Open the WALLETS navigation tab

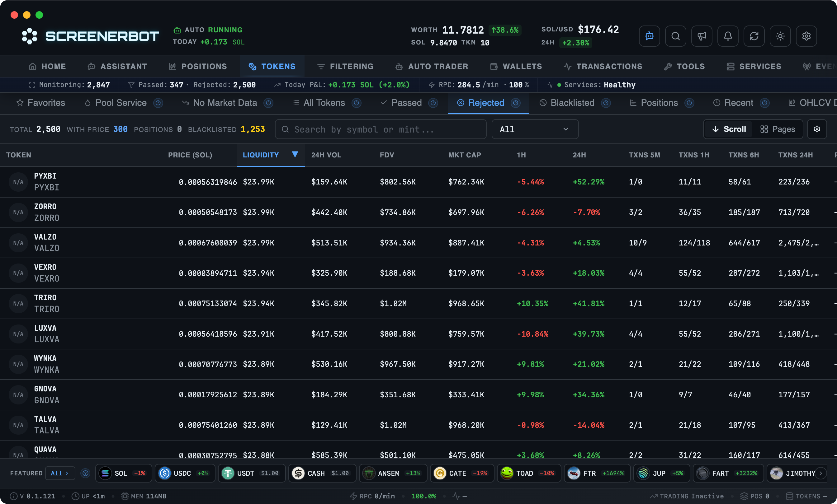pos(516,67)
